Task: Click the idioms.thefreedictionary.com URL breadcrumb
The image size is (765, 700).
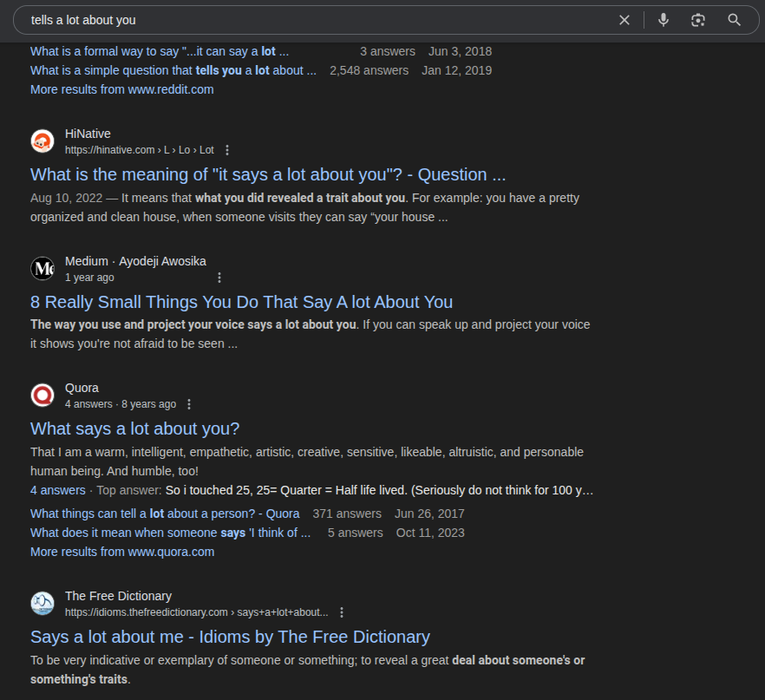Action: (197, 612)
